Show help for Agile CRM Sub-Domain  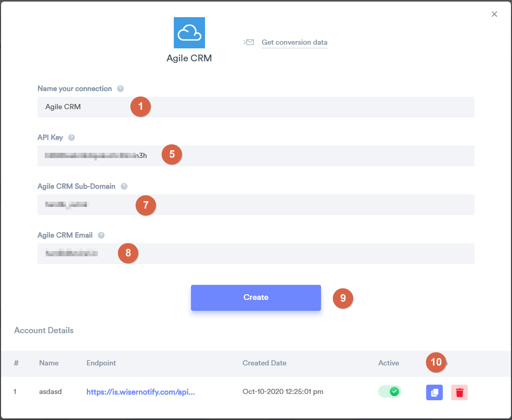pyautogui.click(x=124, y=187)
